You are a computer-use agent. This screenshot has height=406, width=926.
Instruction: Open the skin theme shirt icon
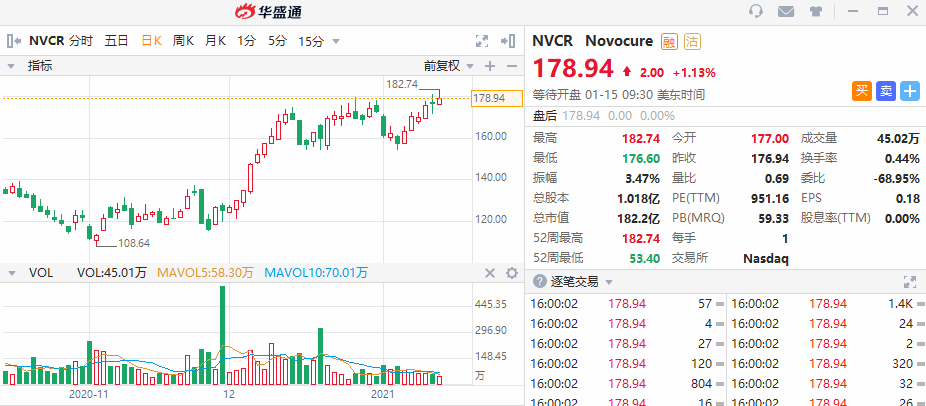click(x=816, y=11)
